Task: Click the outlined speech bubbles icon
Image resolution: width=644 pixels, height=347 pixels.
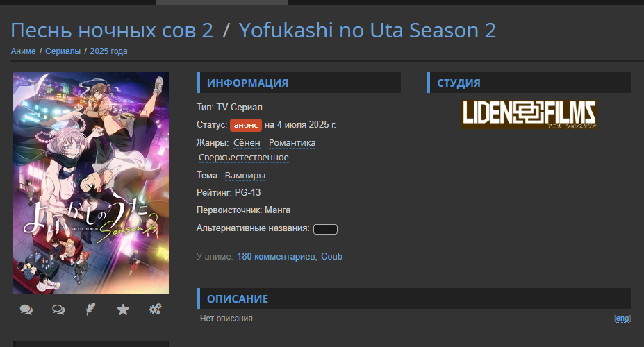Action: (58, 310)
